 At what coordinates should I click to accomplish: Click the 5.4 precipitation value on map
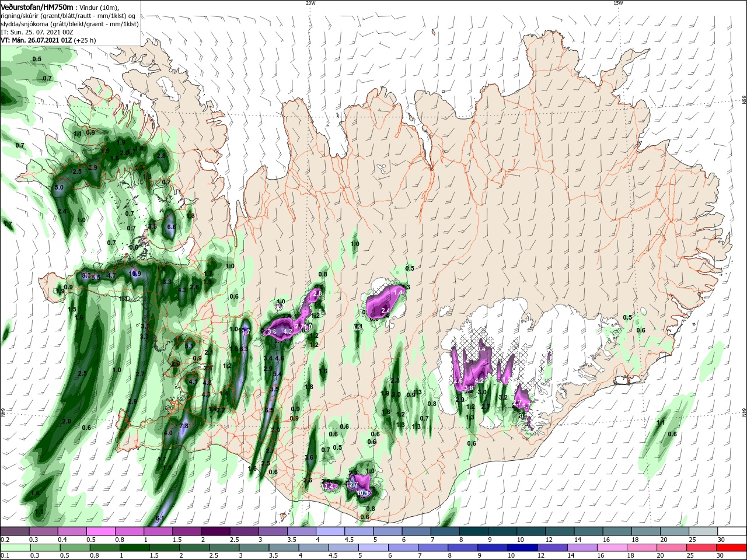[x=278, y=374]
